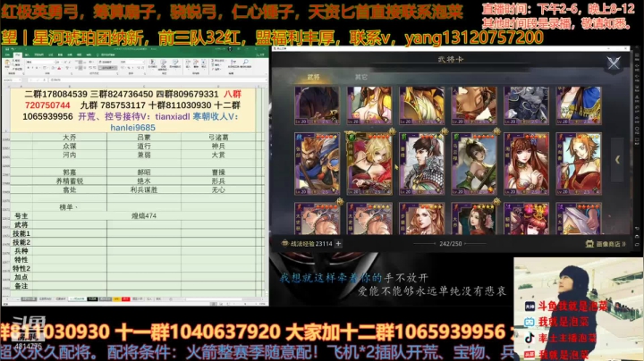Click Merge and Center in Excel ribbon
644x361 pixels.
point(107,68)
